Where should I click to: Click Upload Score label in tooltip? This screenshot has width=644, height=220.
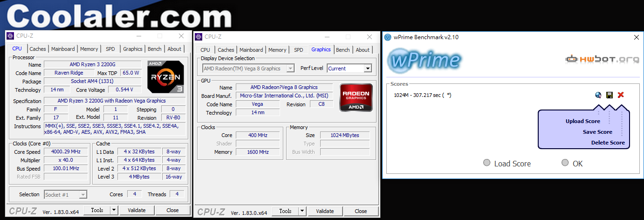click(582, 121)
